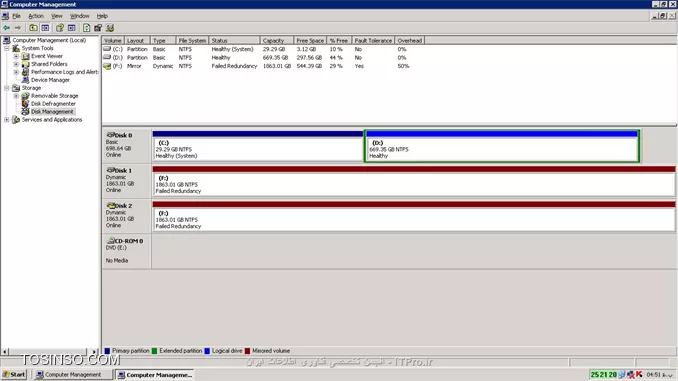678x381 pixels.
Task: Click the Disk 1 drive icon
Action: click(110, 170)
